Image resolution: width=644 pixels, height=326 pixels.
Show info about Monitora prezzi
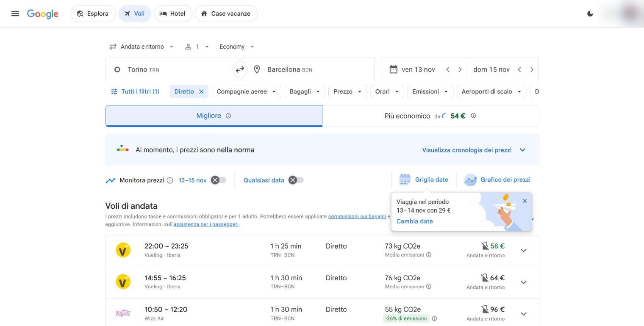coord(170,180)
